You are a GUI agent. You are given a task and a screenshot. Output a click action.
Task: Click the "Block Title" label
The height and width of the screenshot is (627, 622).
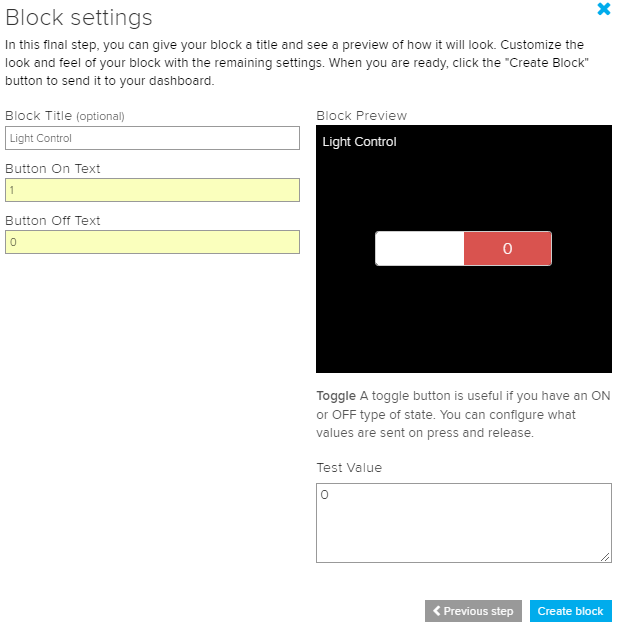pos(38,116)
